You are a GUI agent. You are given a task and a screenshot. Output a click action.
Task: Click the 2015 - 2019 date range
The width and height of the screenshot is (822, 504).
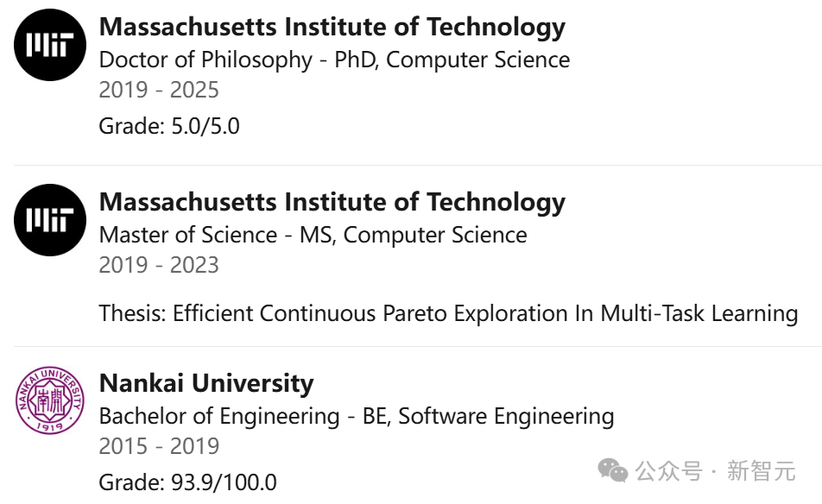(x=159, y=446)
